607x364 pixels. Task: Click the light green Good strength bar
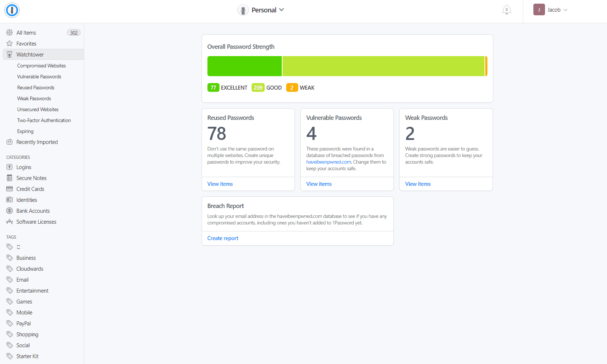383,66
